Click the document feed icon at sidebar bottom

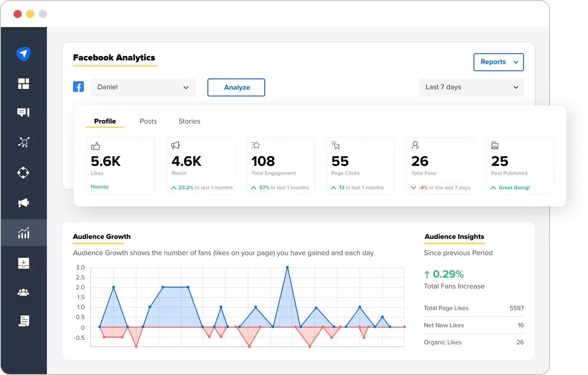pyautogui.click(x=23, y=321)
